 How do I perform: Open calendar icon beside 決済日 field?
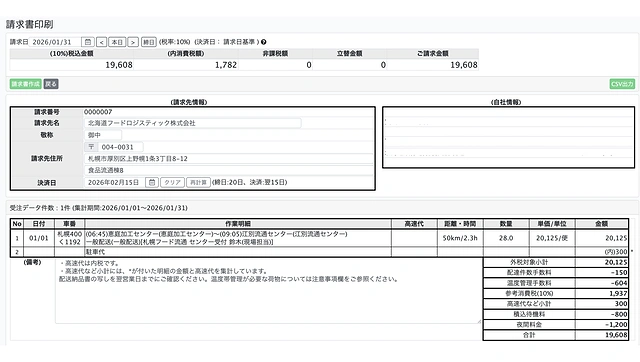(x=152, y=182)
